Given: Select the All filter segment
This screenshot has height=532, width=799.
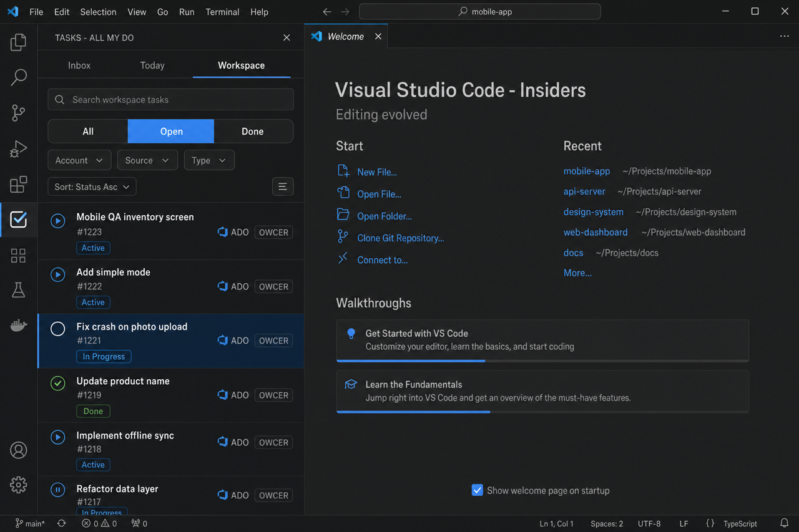Looking at the screenshot, I should [x=88, y=132].
